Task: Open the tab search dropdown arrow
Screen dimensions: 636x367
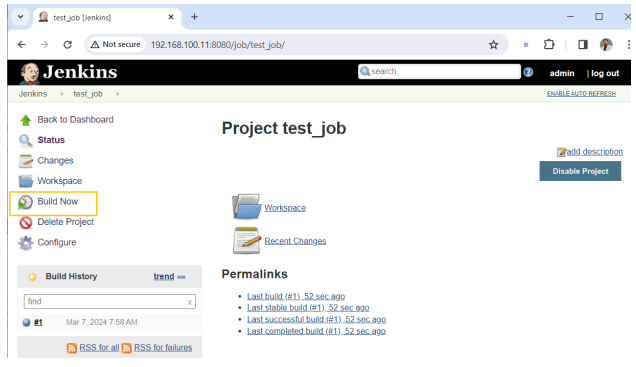Action: coord(20,17)
